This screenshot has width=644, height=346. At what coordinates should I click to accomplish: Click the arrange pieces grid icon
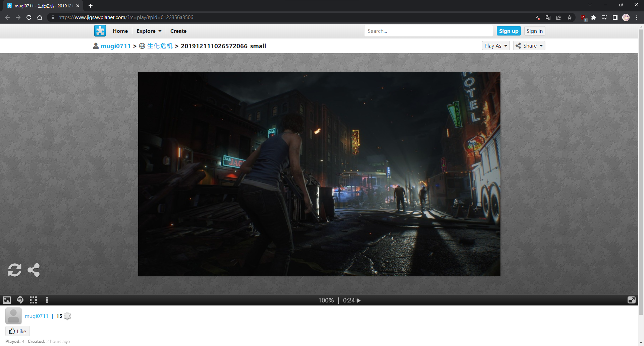coord(33,300)
